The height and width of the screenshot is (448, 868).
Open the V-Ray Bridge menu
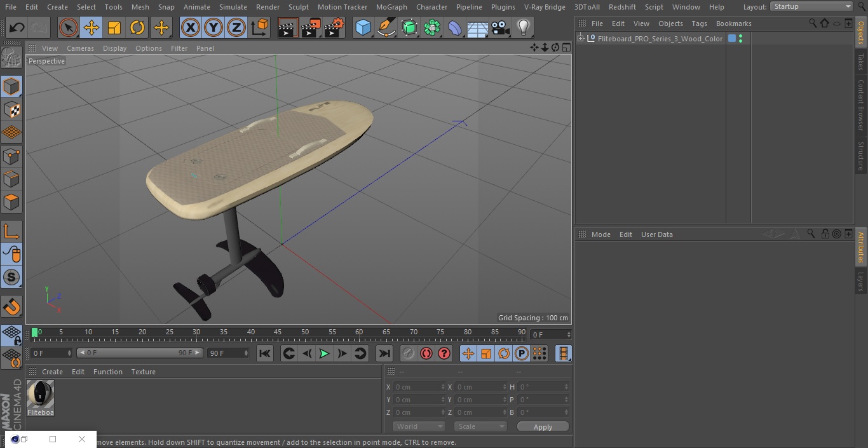tap(545, 7)
